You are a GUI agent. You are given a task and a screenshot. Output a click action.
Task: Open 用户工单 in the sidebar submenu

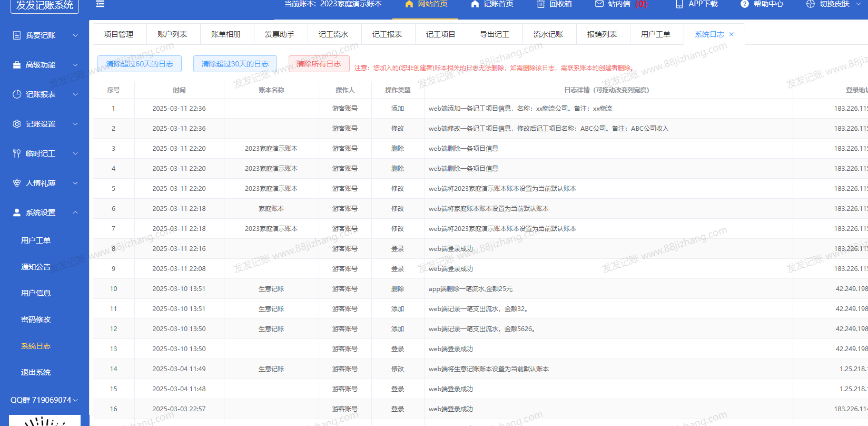36,240
